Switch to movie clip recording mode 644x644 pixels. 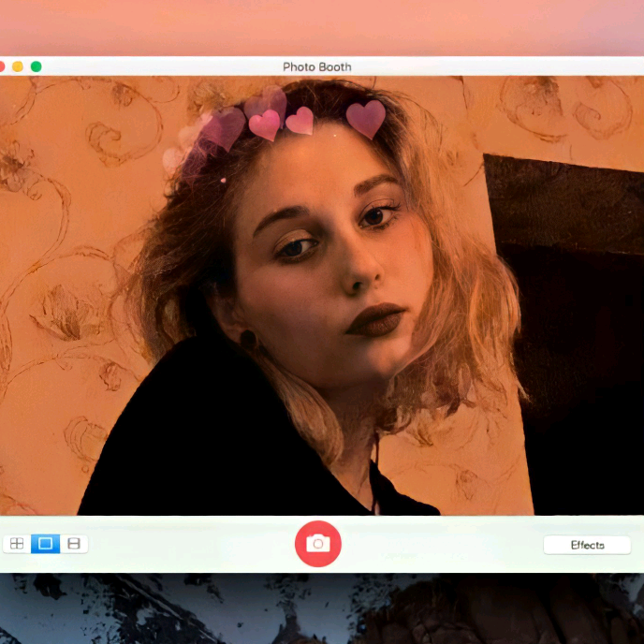(x=74, y=543)
